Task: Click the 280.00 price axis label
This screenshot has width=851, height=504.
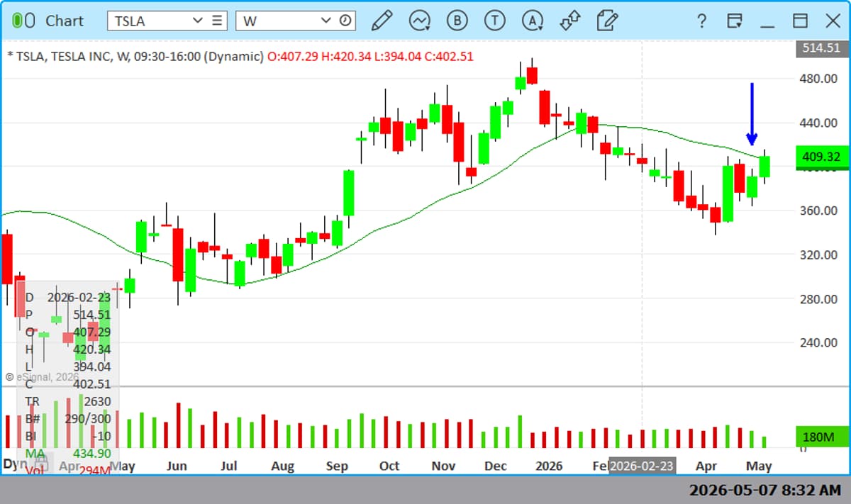Action: [x=820, y=298]
